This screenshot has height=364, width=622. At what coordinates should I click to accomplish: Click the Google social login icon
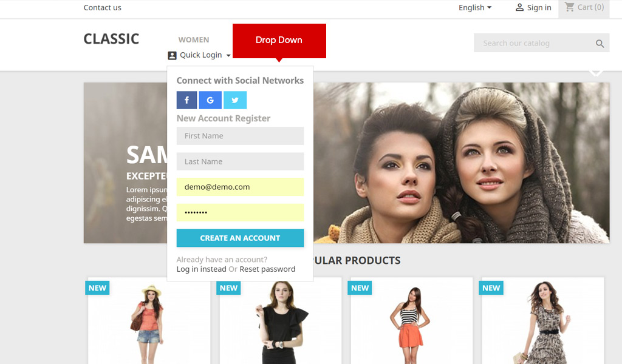(x=210, y=100)
